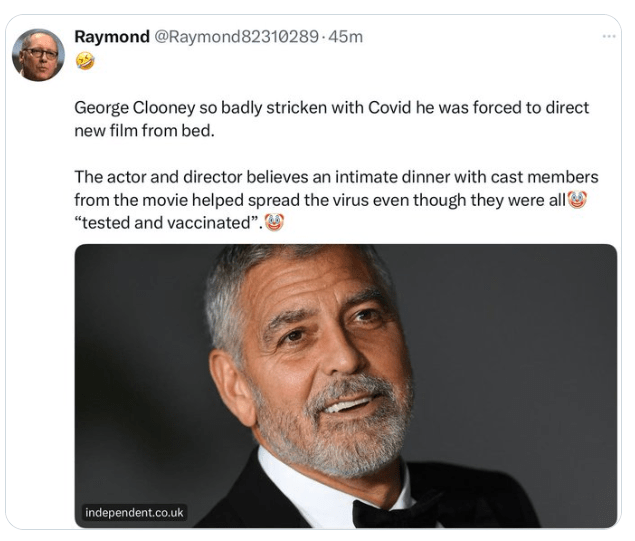Open the article photo preview
Image resolution: width=635 pixels, height=541 pixels.
(x=345, y=385)
